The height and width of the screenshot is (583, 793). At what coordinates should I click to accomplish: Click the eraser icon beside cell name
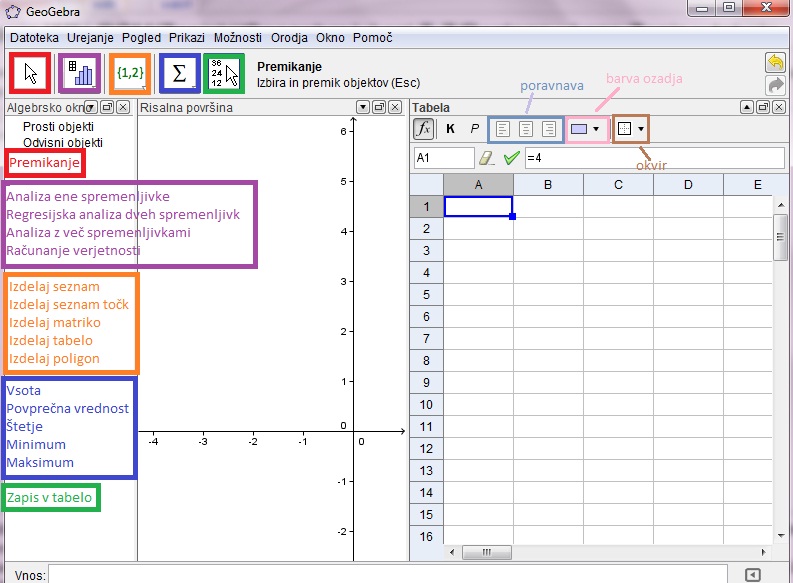click(x=487, y=158)
